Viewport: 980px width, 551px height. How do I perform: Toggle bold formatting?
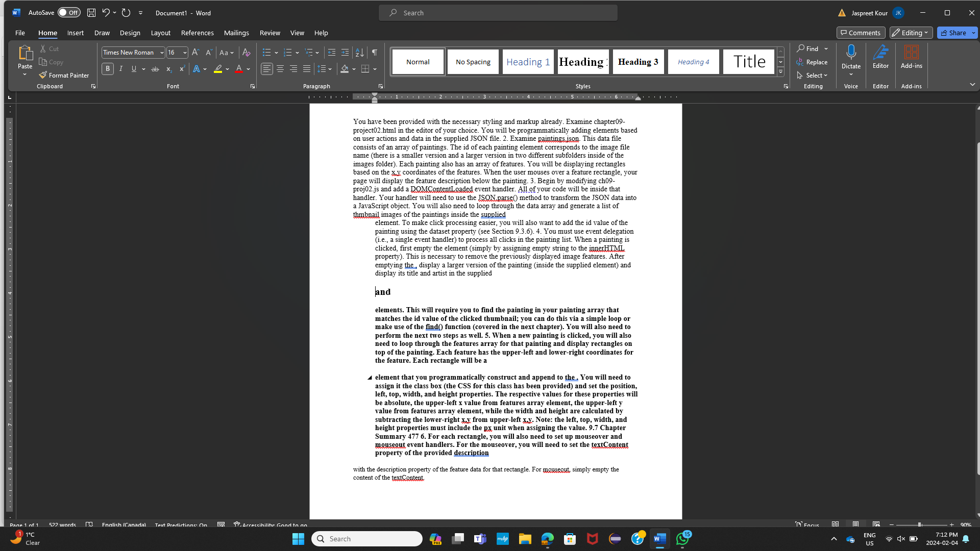pyautogui.click(x=107, y=69)
